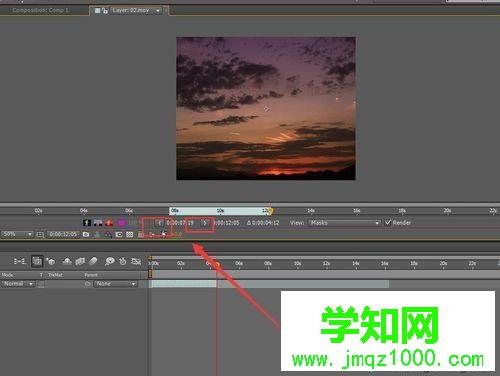Click the camera snapshot icon
Screen dimensions: 500x376
[x=86, y=235]
